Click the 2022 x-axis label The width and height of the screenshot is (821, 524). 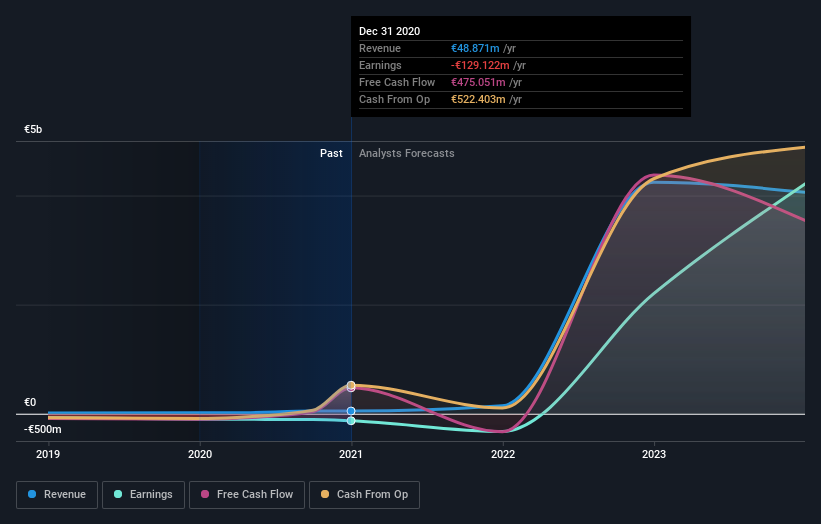[x=503, y=454]
